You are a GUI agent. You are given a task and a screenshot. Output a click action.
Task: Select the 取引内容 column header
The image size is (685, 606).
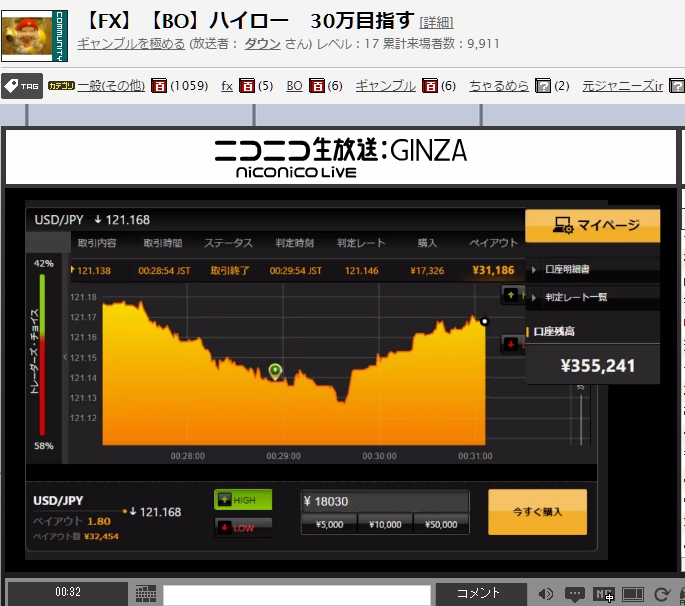[x=97, y=243]
